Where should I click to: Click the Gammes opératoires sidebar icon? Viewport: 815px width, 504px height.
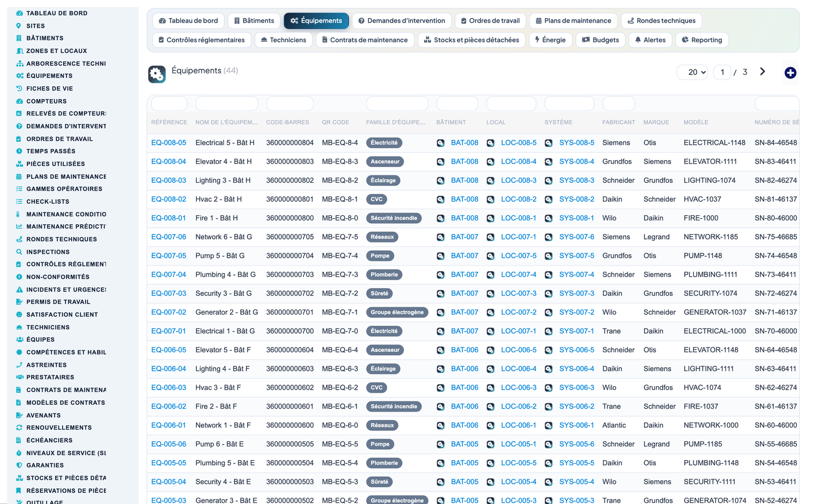pyautogui.click(x=19, y=189)
